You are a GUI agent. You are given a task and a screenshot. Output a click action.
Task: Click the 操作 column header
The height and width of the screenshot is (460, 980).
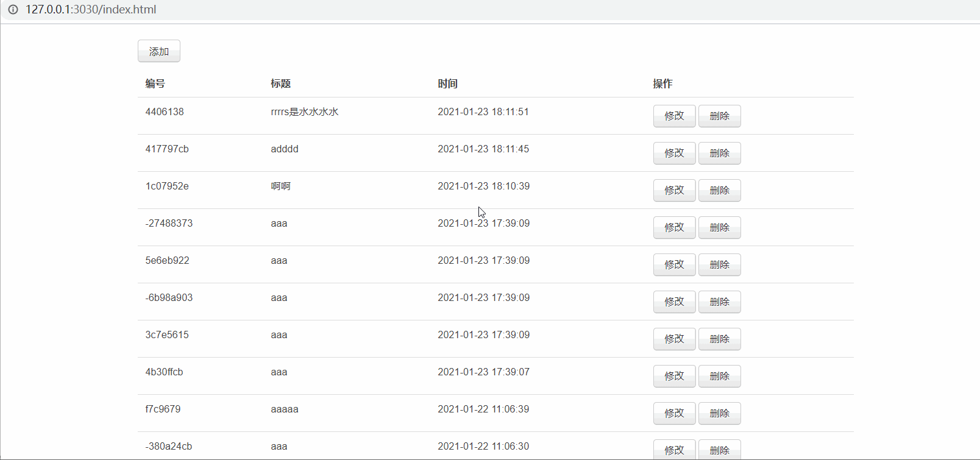[662, 83]
